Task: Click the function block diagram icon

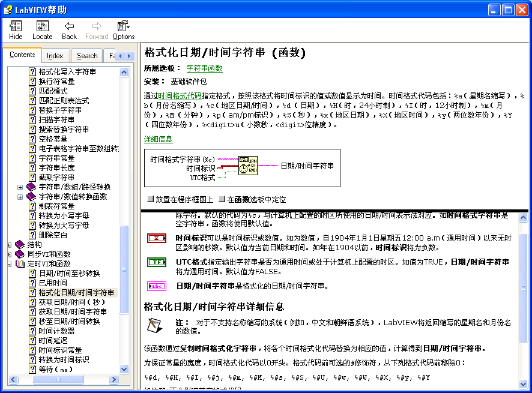Action: point(248,166)
